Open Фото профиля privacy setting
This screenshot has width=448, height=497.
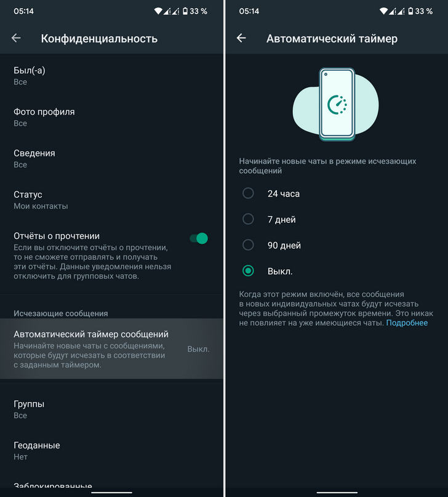point(112,117)
